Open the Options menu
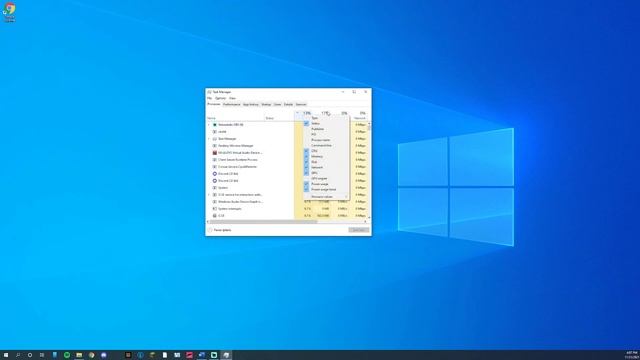Screen dimensions: 640x360 (220, 98)
